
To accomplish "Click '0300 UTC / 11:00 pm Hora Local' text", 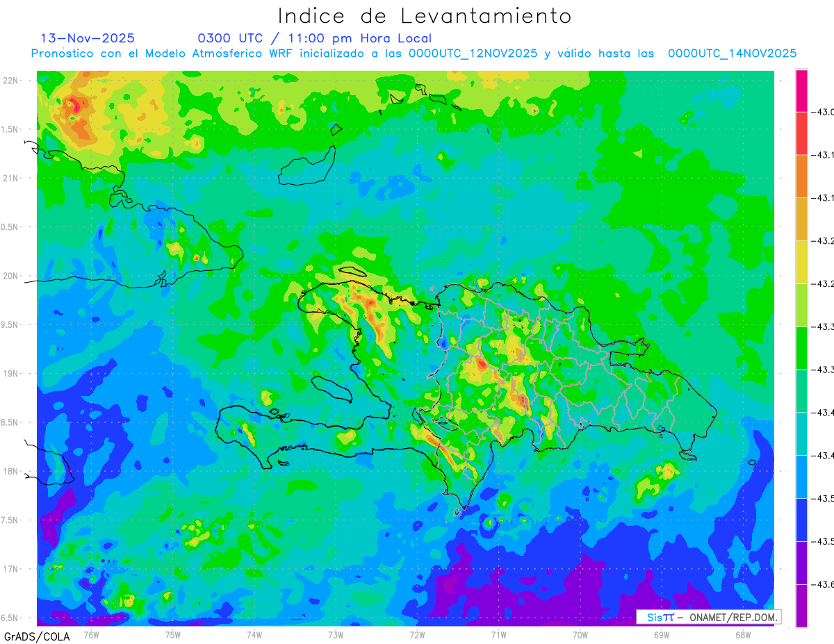I will [x=315, y=38].
